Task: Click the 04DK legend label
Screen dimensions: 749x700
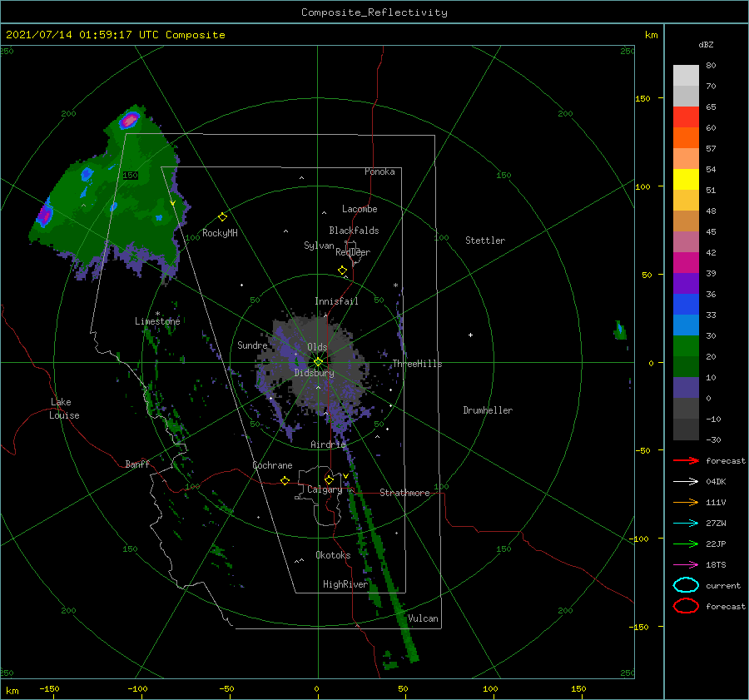Action: (x=716, y=482)
